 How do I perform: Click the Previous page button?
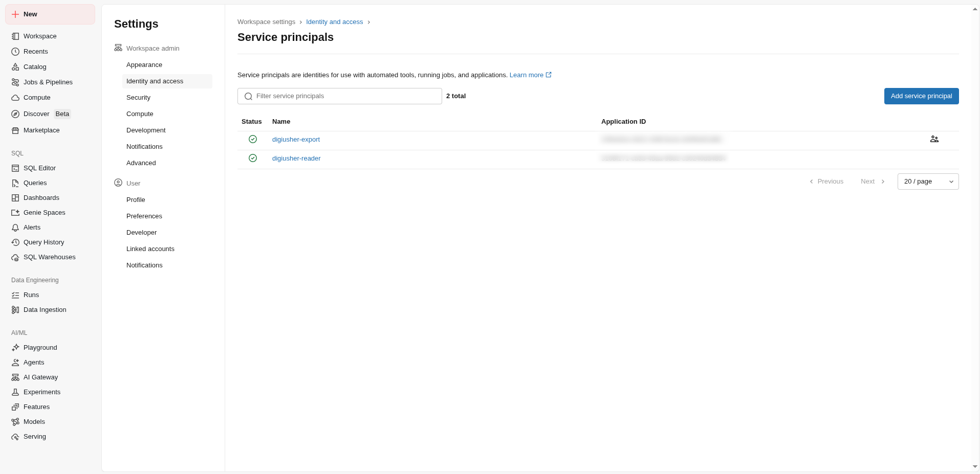(x=826, y=182)
